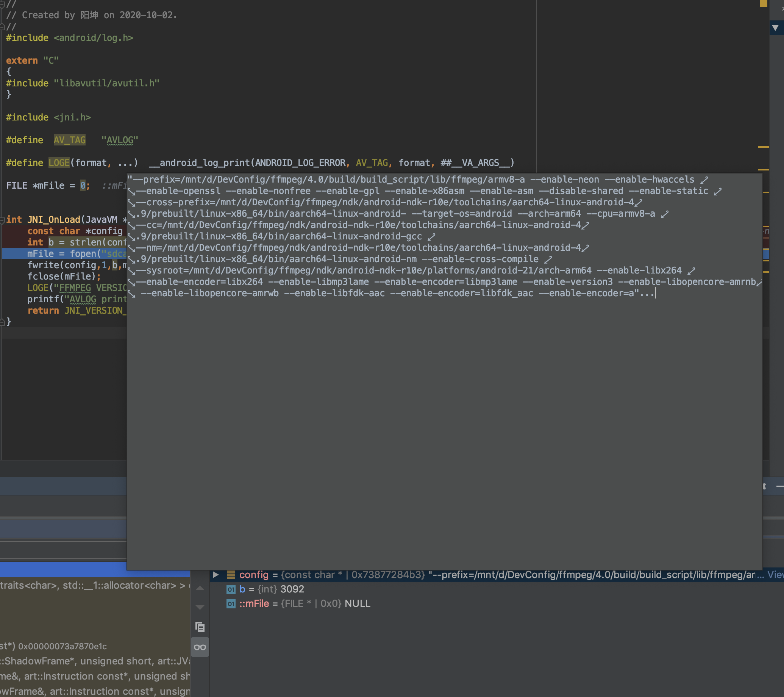This screenshot has height=697, width=784.
Task: Click the array icon beside config variable
Action: pos(231,575)
